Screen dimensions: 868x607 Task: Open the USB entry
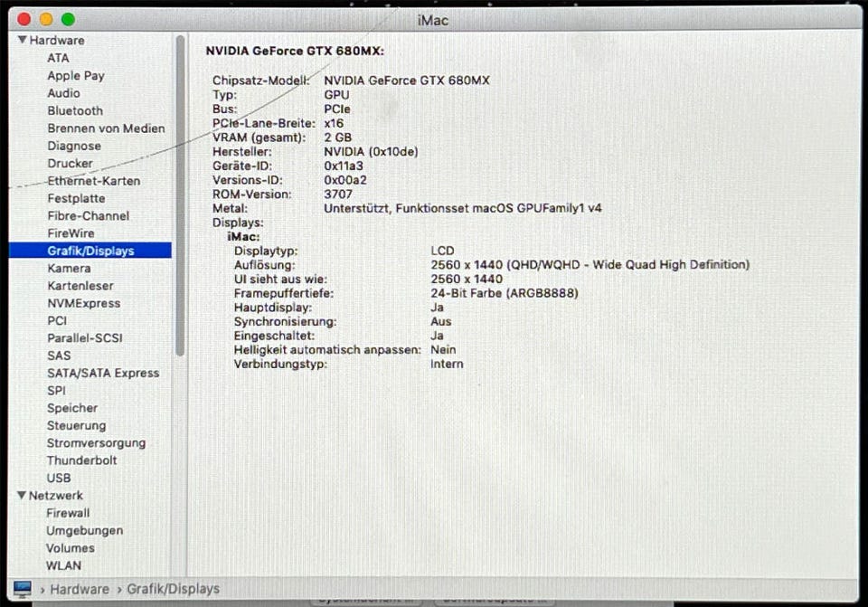[59, 478]
